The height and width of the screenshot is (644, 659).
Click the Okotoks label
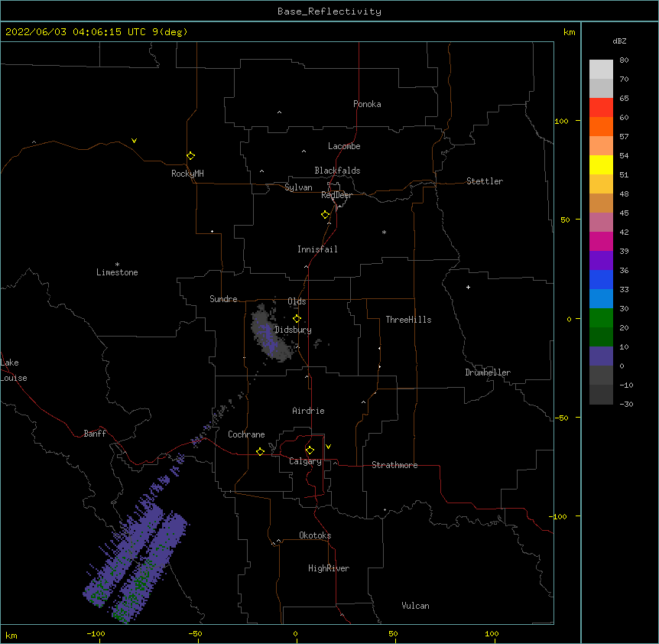tap(315, 535)
